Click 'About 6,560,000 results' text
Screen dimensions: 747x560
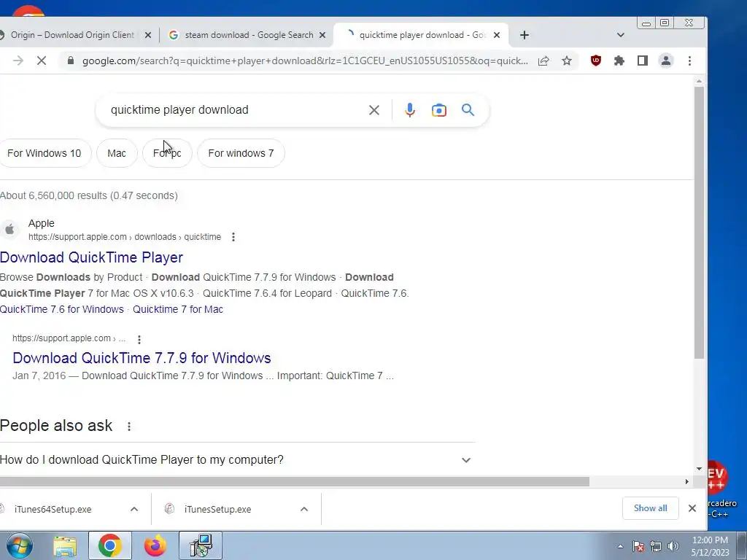click(x=88, y=195)
